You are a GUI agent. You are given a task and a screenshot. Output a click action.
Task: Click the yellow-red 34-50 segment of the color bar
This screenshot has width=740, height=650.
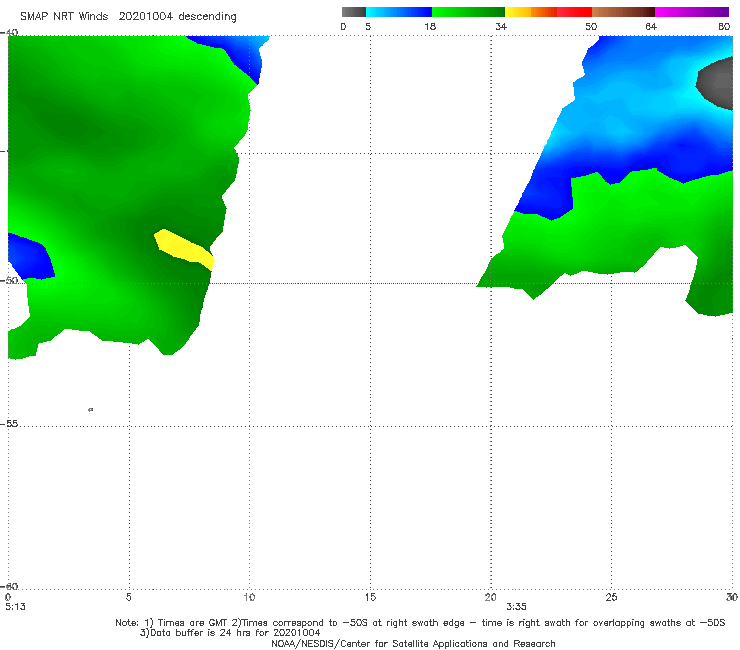[x=548, y=12]
